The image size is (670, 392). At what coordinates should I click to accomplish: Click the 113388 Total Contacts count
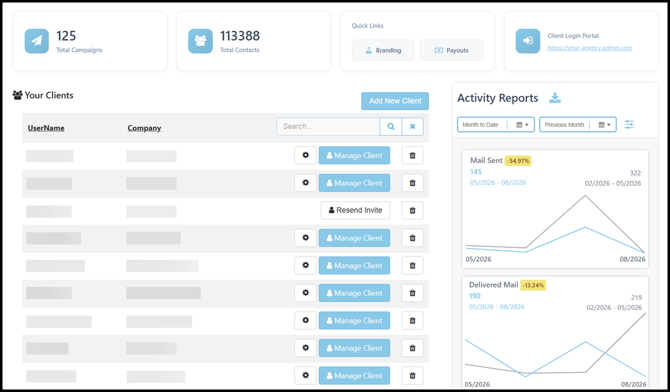click(240, 36)
